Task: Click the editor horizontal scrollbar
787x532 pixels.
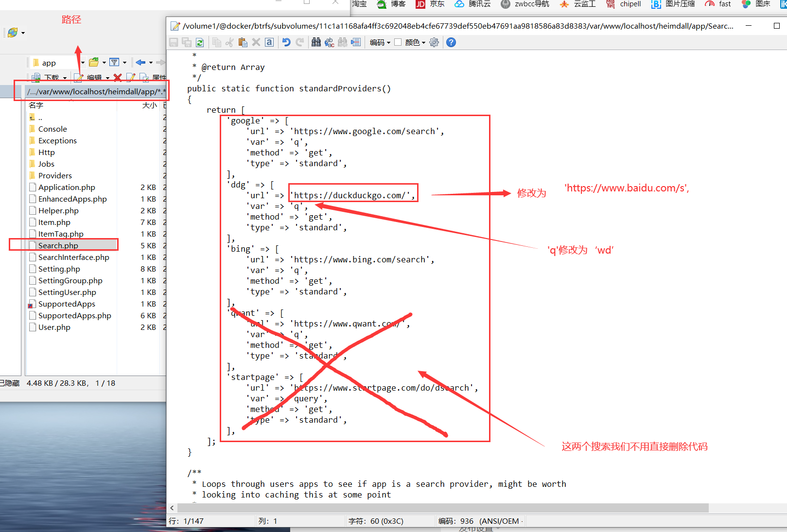Action: click(x=443, y=508)
